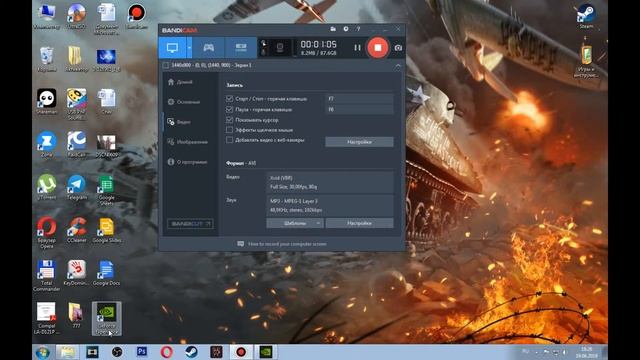
Task: Click the Xvid video codec info box
Action: pos(330,182)
